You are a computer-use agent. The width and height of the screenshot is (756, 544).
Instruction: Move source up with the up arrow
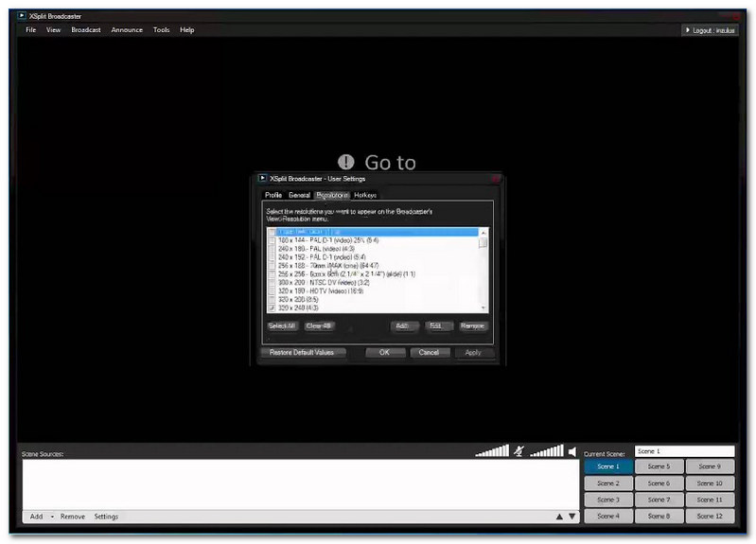(x=559, y=517)
